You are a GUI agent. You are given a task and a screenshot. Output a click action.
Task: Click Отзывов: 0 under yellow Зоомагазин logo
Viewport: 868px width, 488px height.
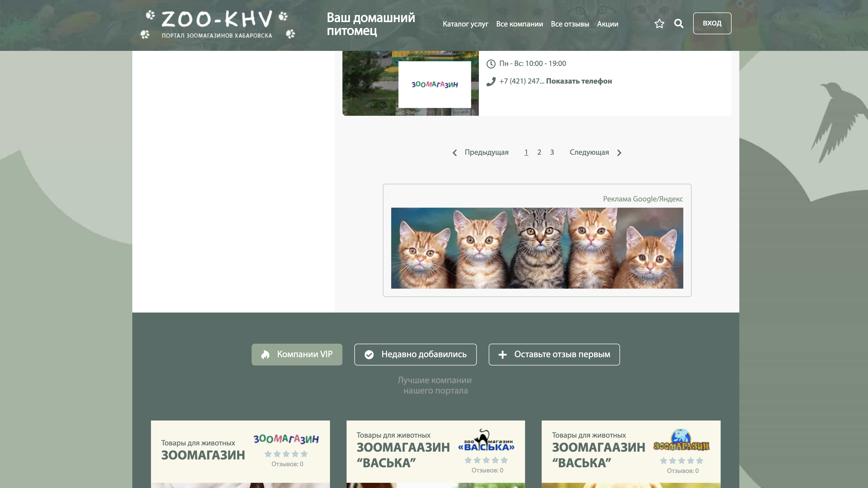pos(683,471)
